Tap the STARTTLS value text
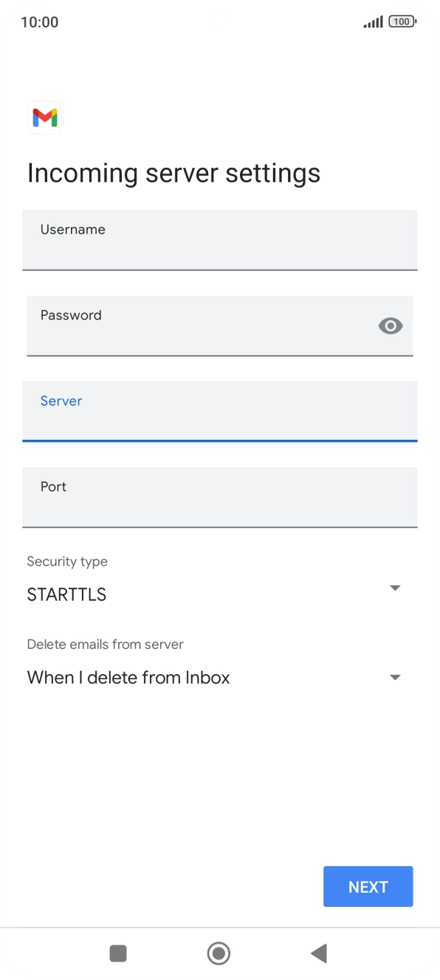 click(66, 594)
